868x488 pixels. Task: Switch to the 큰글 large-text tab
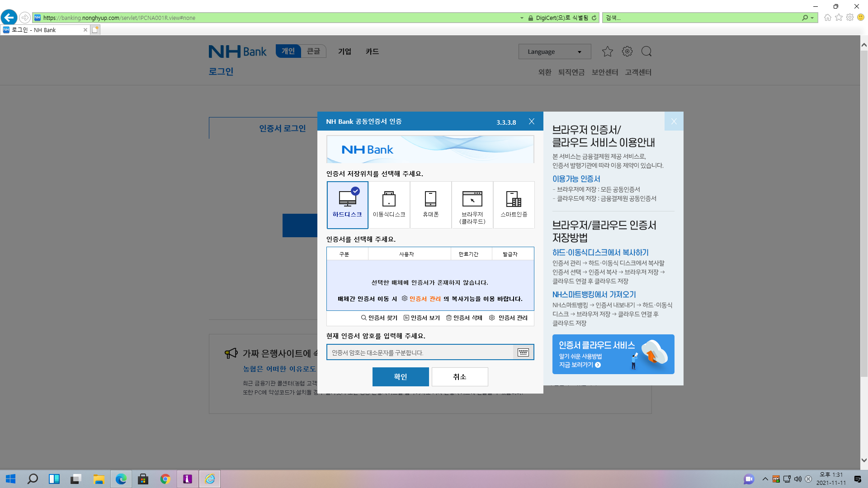click(313, 51)
